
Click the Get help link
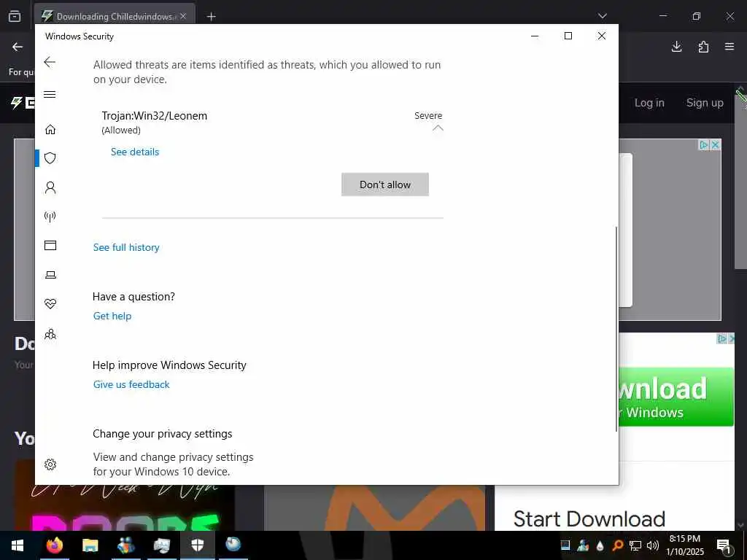click(112, 316)
